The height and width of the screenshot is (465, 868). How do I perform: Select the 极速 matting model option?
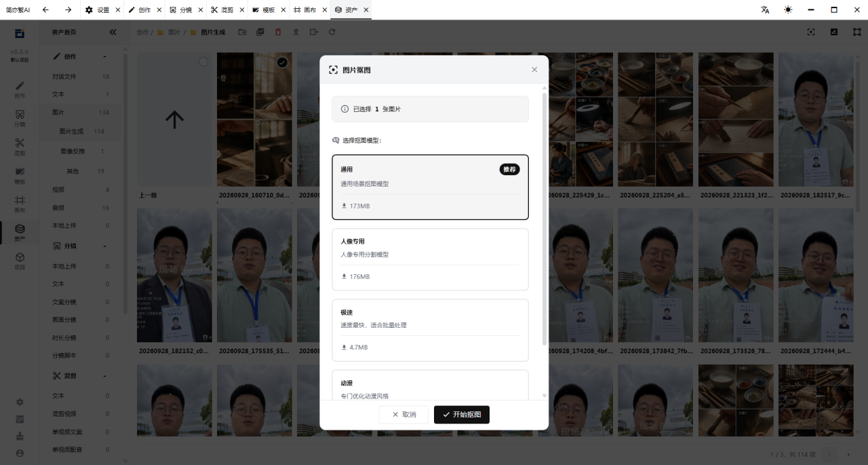pyautogui.click(x=430, y=330)
